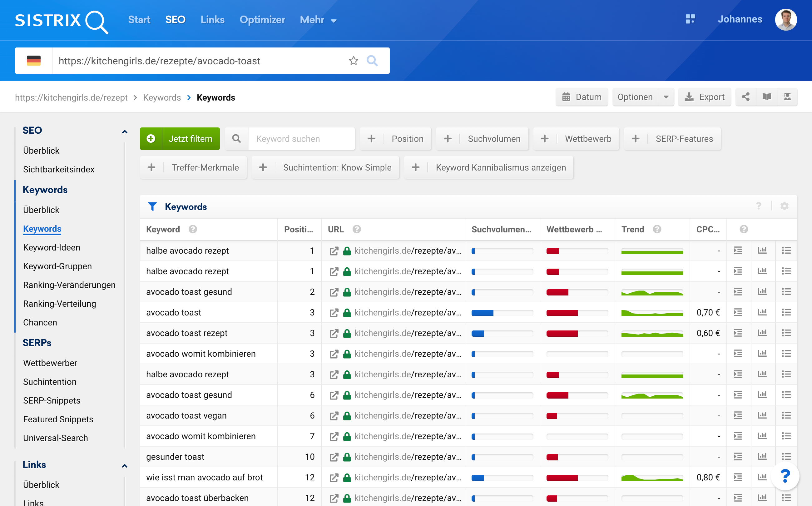Open SERP list icon for avocado toast row
Image resolution: width=812 pixels, height=506 pixels.
[786, 312]
